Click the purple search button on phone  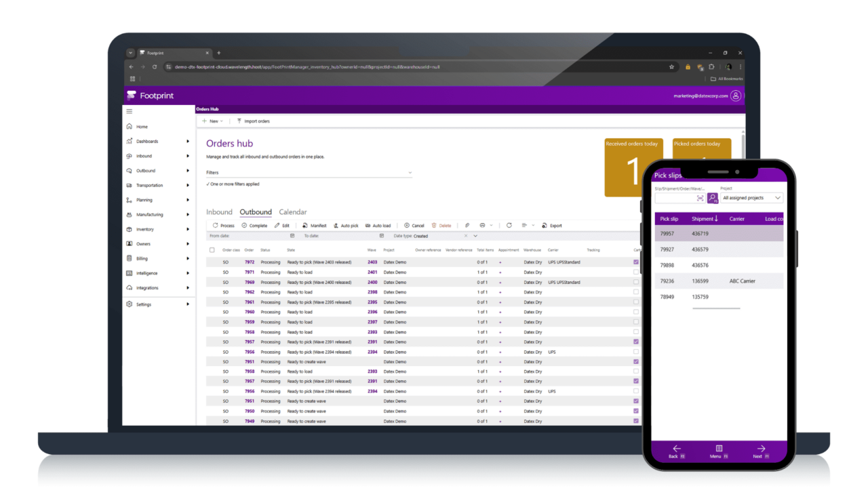[x=713, y=198]
